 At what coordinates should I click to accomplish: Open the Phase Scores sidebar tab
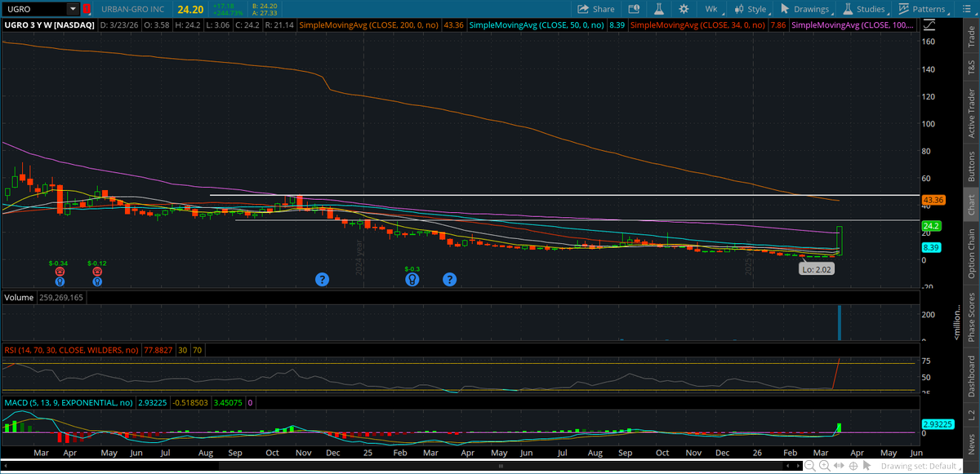click(971, 317)
